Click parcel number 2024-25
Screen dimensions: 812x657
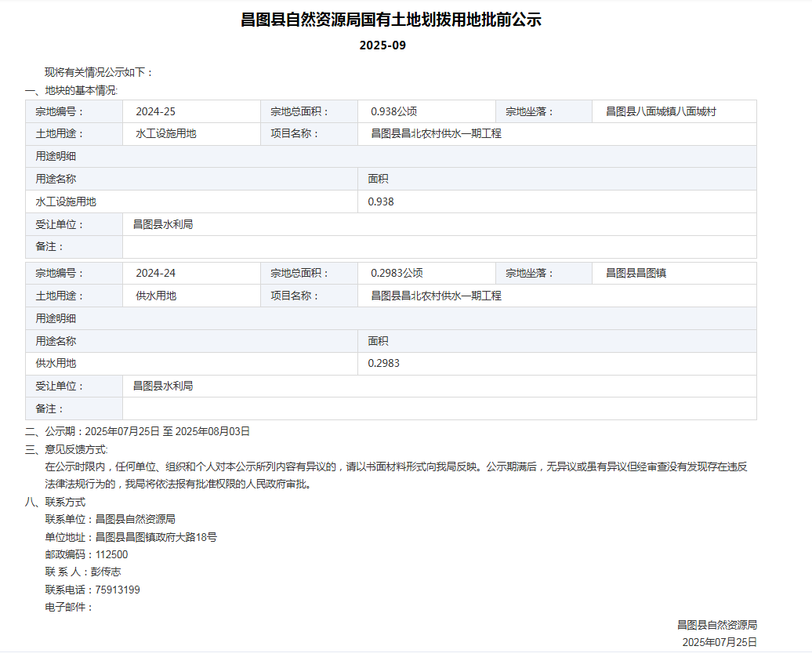[155, 111]
